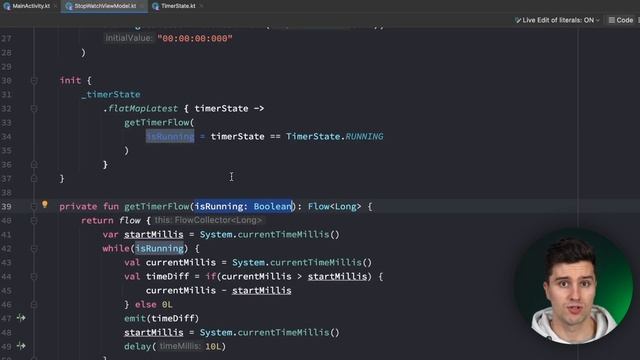640x360 pixels.
Task: Click the InitialValue: parameter hint
Action: (129, 38)
